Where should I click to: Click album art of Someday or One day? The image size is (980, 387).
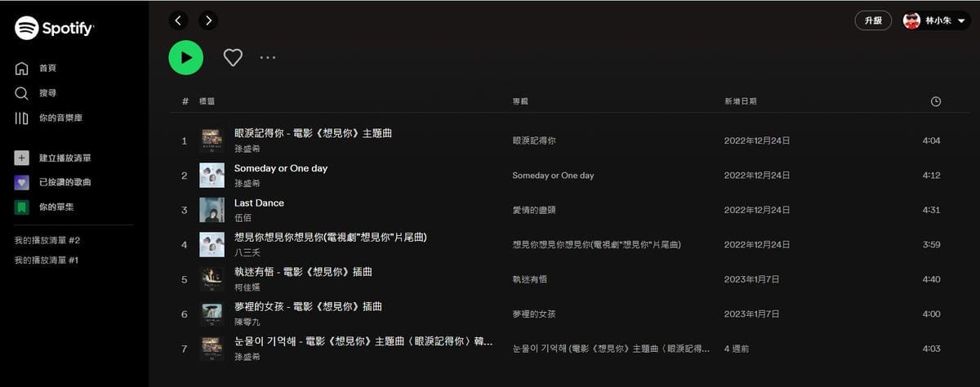point(212,176)
